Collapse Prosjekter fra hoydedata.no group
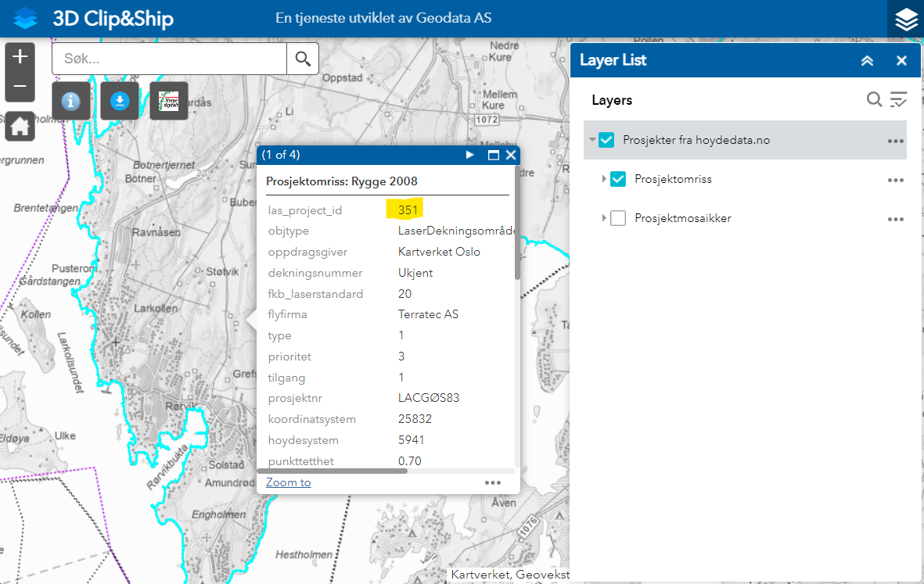The height and width of the screenshot is (584, 924). click(592, 140)
